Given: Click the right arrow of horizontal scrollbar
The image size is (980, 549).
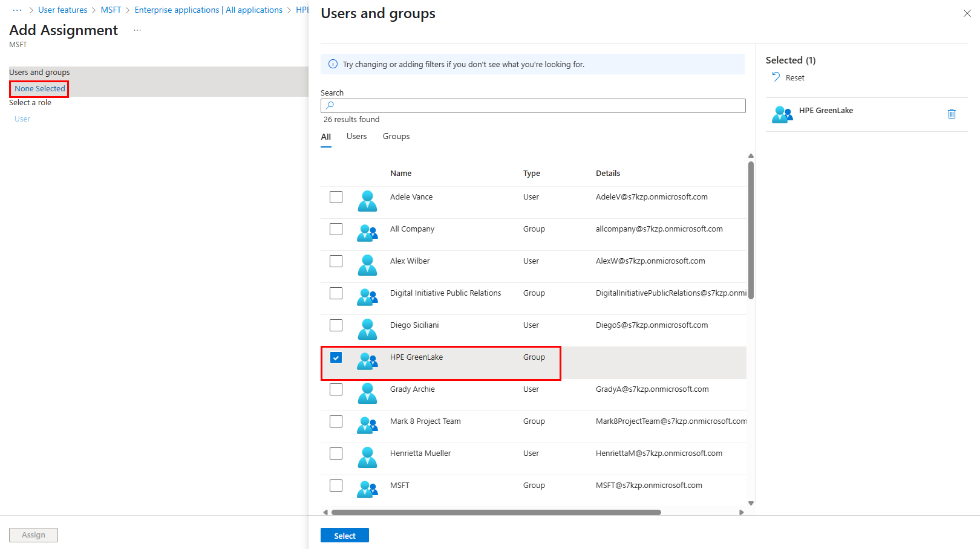Looking at the screenshot, I should 742,512.
